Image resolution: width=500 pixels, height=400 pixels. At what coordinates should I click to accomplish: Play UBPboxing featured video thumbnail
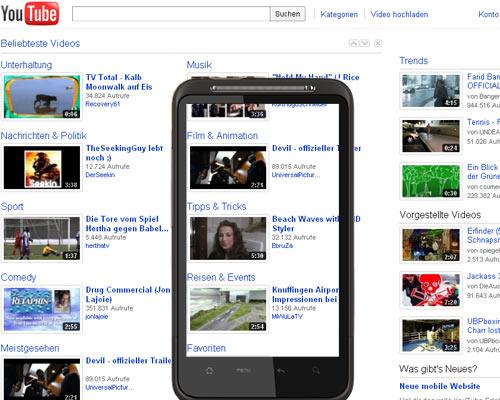431,335
